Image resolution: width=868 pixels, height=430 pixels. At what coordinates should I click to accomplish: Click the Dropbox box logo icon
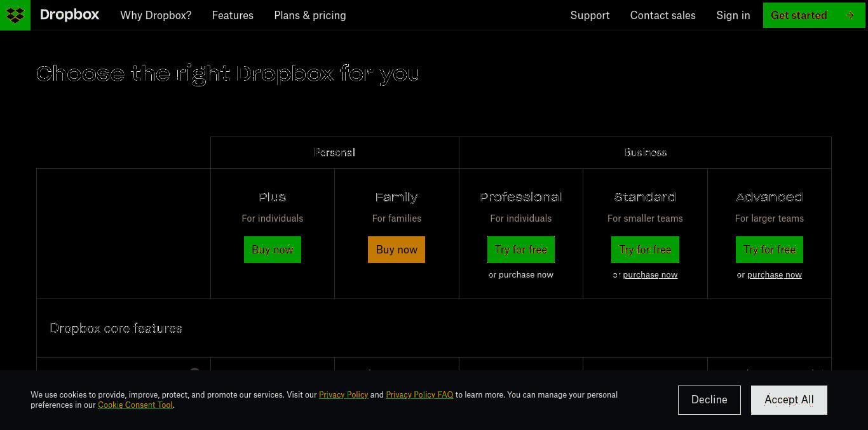click(15, 15)
